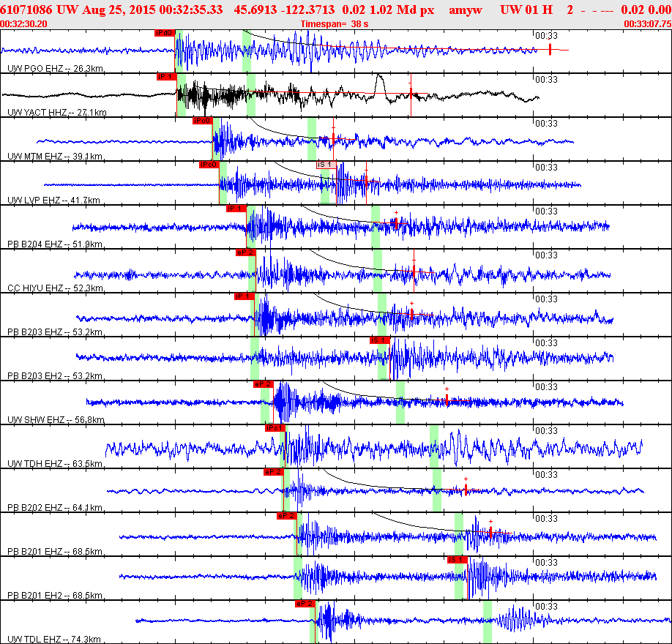Image resolution: width=672 pixels, height=644 pixels.
Task: Select the iPd0 pick flag on PGO trace
Action: (165, 33)
